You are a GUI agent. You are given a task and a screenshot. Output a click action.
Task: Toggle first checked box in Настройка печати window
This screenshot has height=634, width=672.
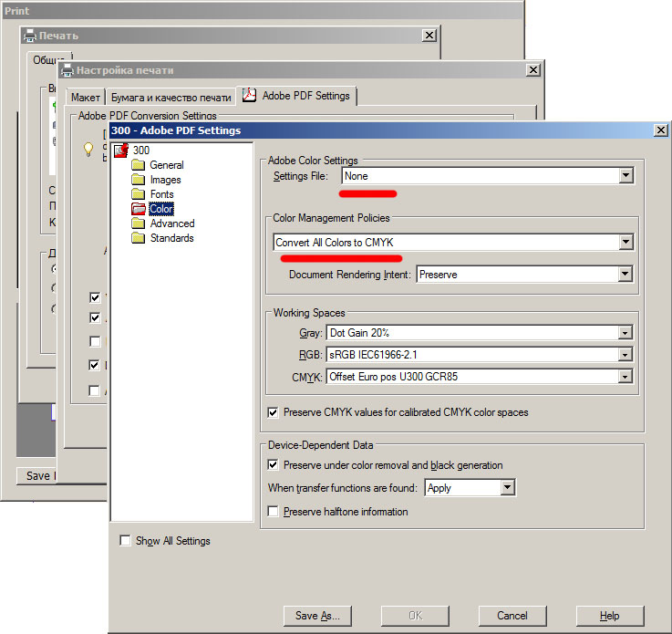pyautogui.click(x=95, y=297)
